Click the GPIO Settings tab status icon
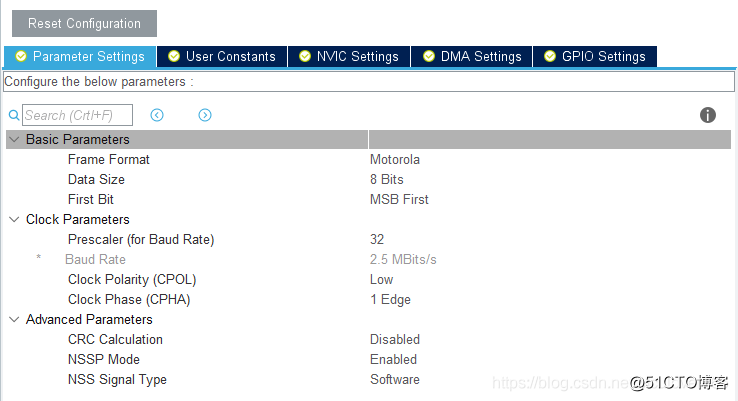 pos(549,57)
